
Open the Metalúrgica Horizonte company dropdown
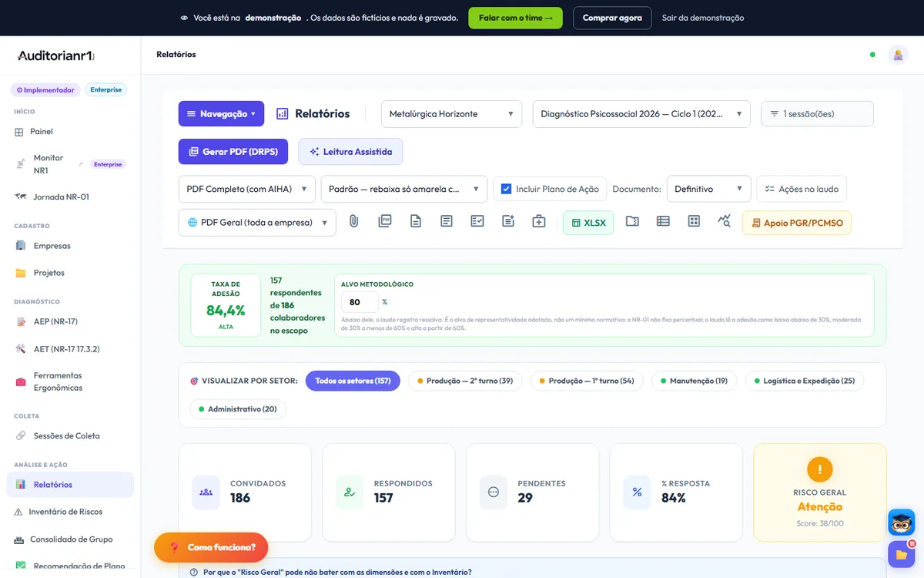point(451,114)
